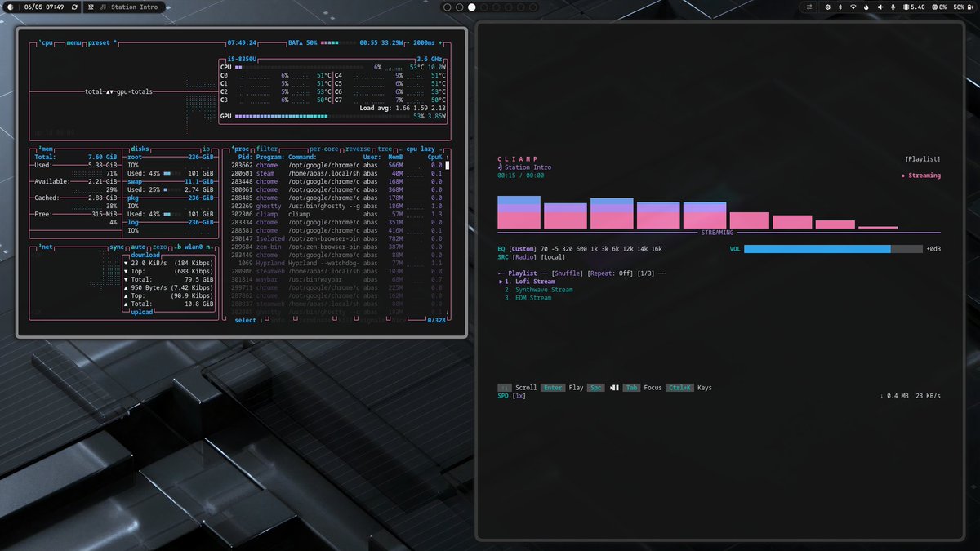The image size is (980, 551).
Task: Select the [Custom] EQ preset
Action: coord(523,249)
